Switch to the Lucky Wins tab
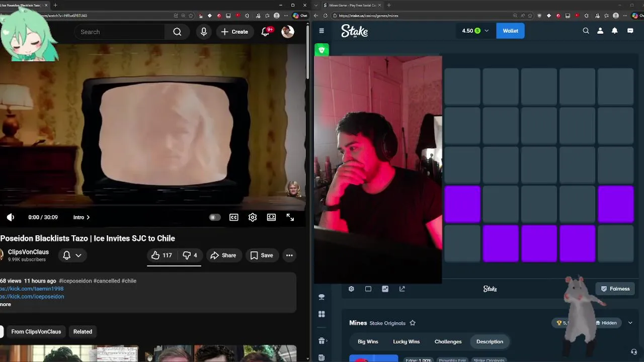Viewport: 644px width, 362px height. (x=406, y=341)
